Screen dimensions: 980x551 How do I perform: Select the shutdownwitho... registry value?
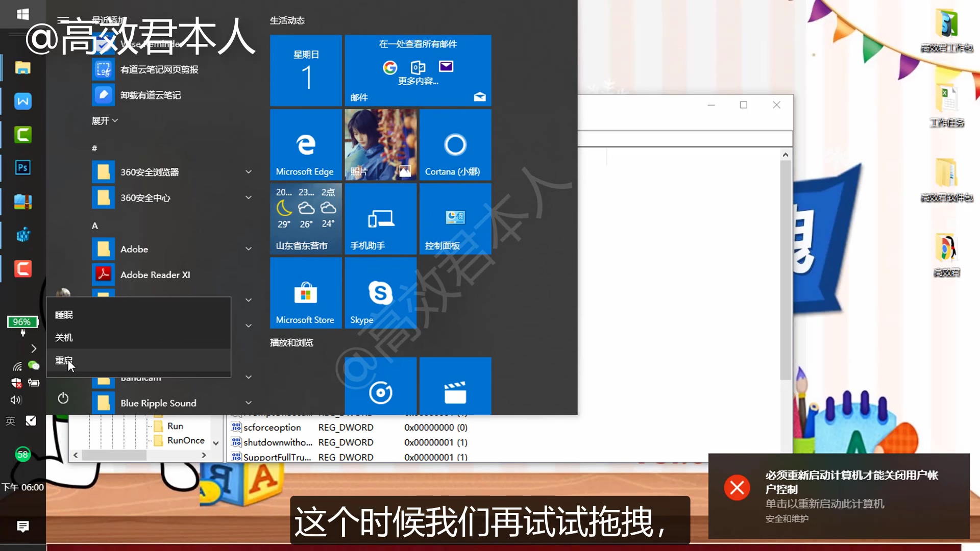pyautogui.click(x=278, y=442)
